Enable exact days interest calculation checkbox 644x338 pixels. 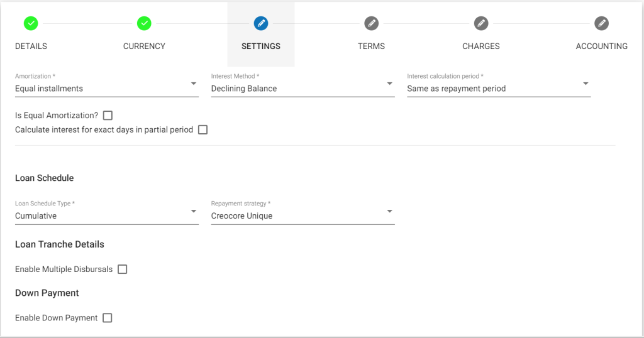pos(203,130)
